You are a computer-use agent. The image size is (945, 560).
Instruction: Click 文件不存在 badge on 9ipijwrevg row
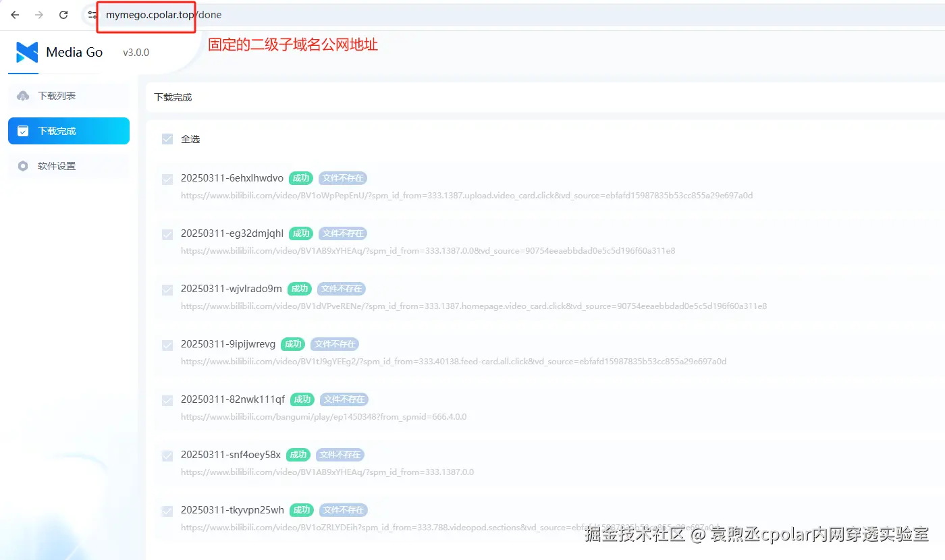[335, 344]
